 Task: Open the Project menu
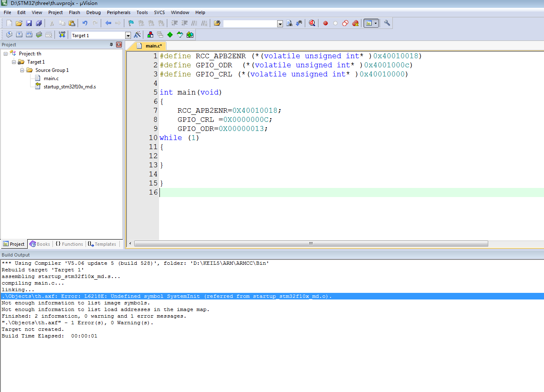point(55,12)
